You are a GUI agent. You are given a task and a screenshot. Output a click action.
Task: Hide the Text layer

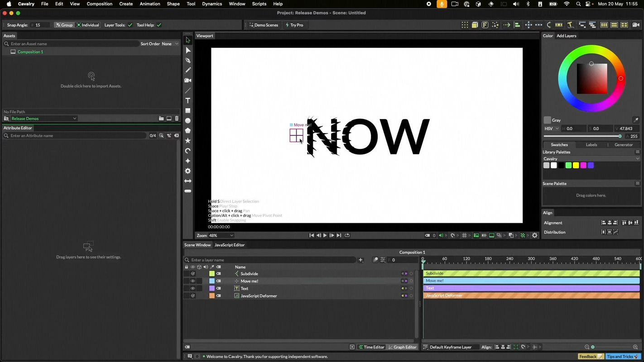coord(192,288)
